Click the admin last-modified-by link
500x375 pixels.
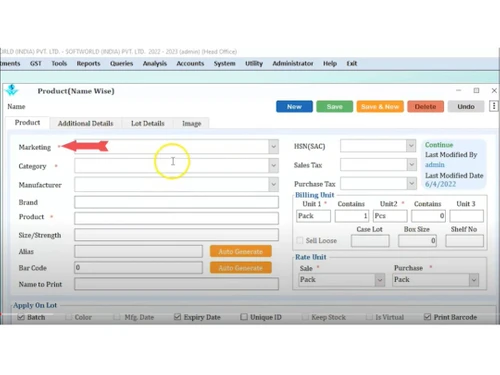click(x=435, y=164)
